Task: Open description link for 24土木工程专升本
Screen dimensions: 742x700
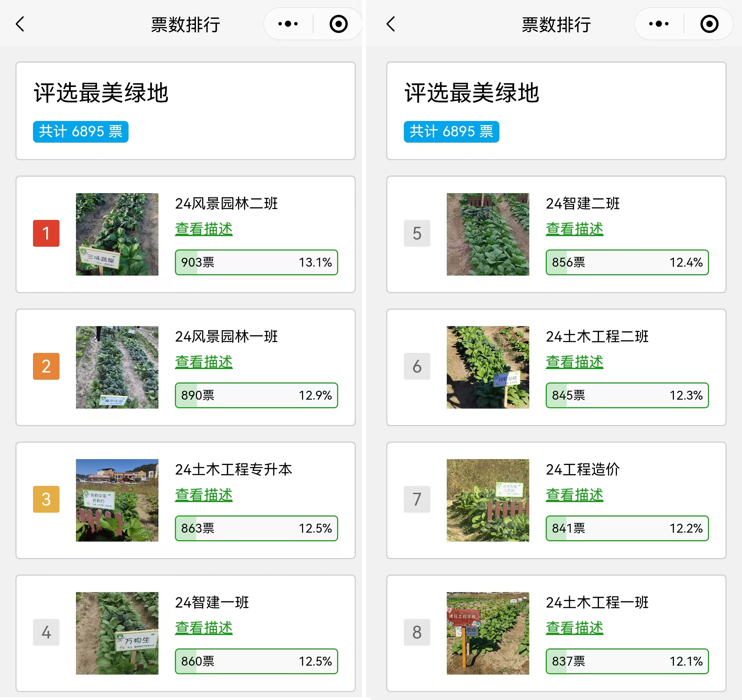Action: click(204, 495)
